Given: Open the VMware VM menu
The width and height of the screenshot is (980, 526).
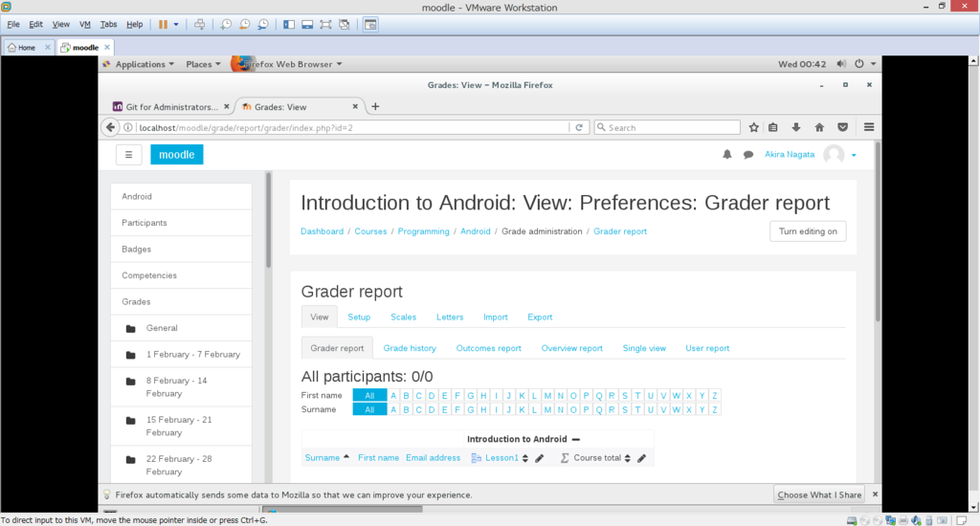Looking at the screenshot, I should point(85,24).
